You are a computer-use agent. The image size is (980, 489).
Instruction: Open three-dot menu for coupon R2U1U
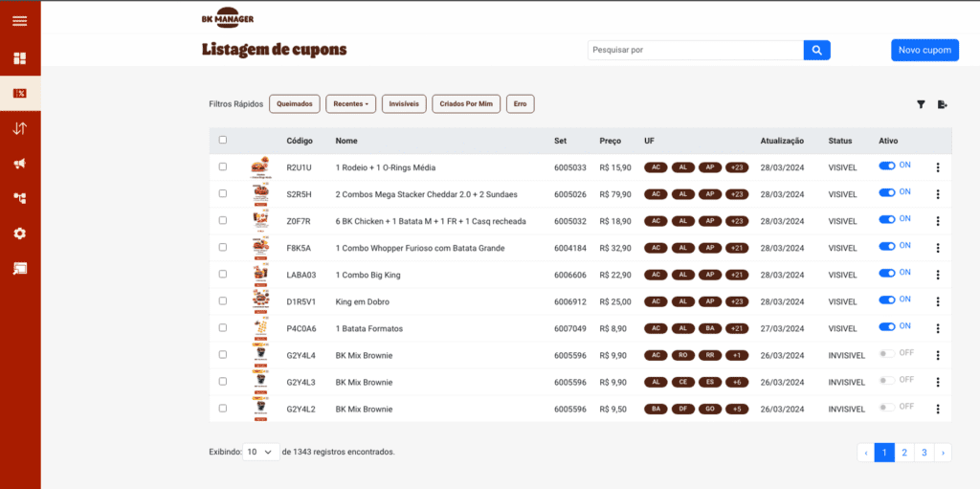[x=938, y=167]
